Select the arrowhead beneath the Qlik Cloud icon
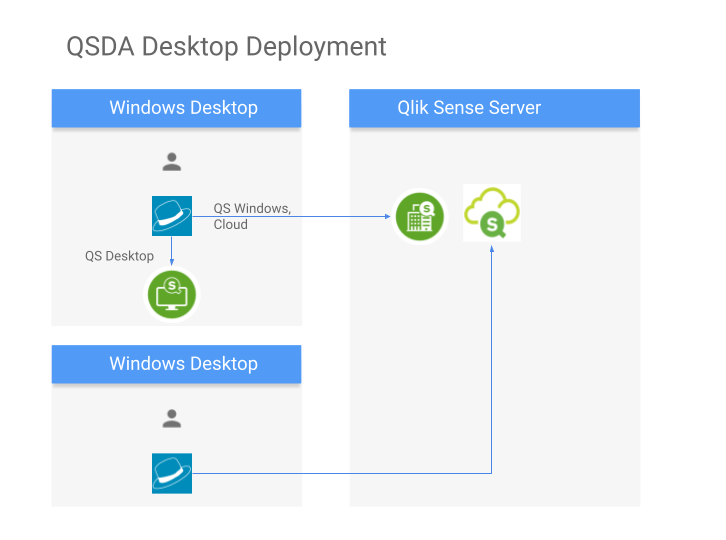The height and width of the screenshot is (540, 726). tap(492, 248)
